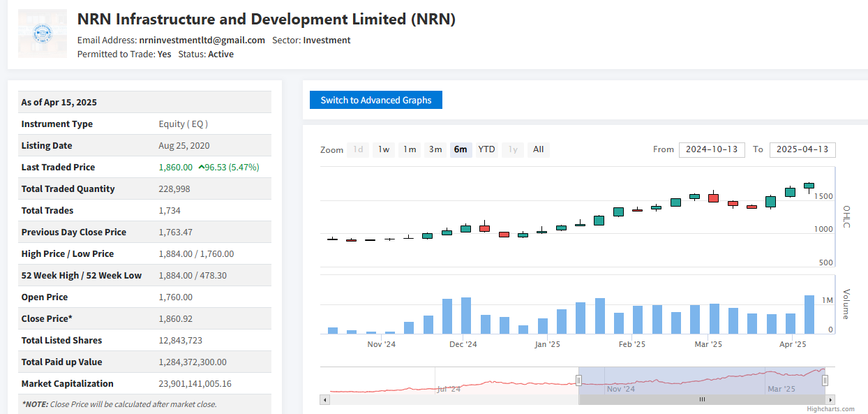868x414 pixels.
Task: Click the value 1,884.00 / 1,760.00
Action: [197, 253]
